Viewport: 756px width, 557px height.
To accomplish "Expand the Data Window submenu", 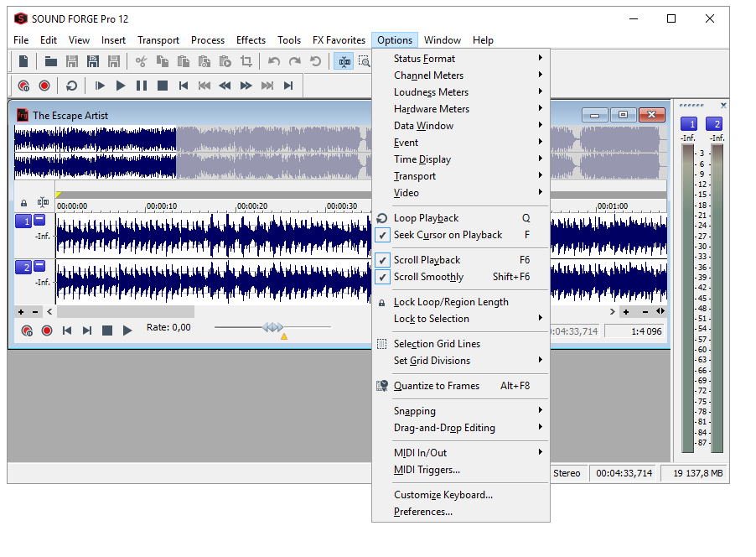I will pyautogui.click(x=462, y=126).
